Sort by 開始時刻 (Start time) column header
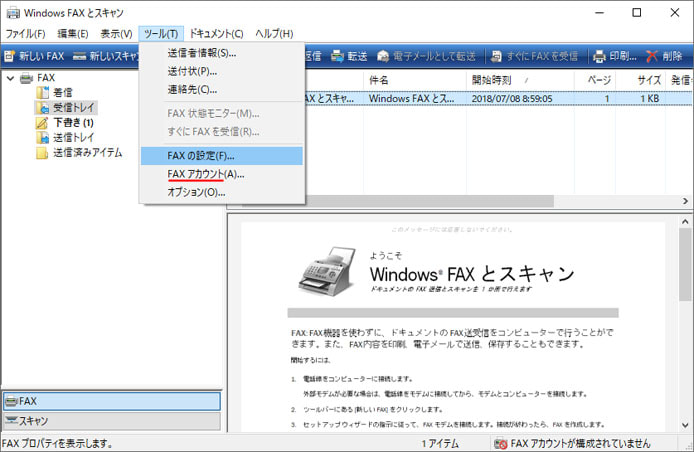 pyautogui.click(x=520, y=80)
